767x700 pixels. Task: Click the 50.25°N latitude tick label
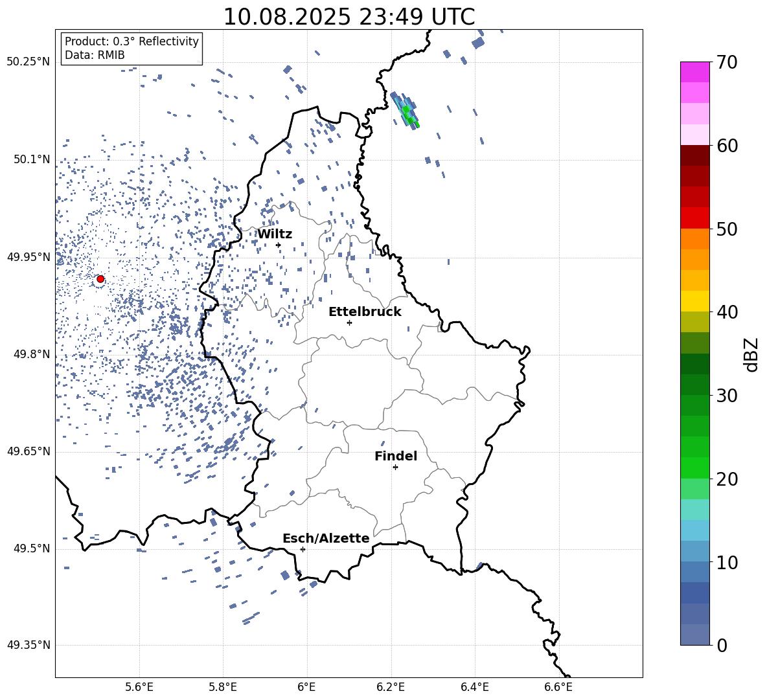coord(29,62)
